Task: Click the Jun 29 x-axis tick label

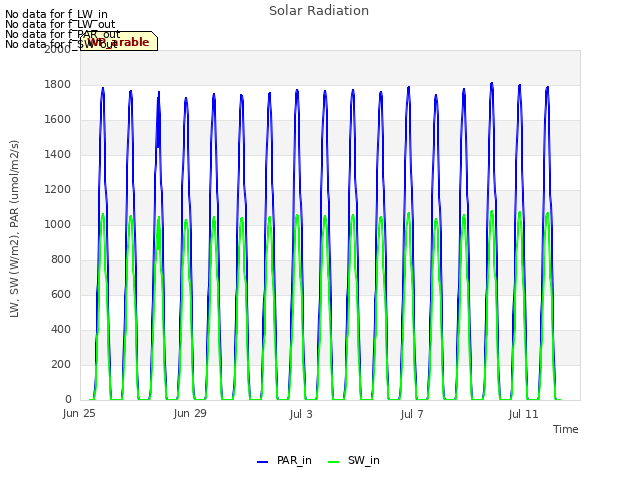Action: point(190,413)
